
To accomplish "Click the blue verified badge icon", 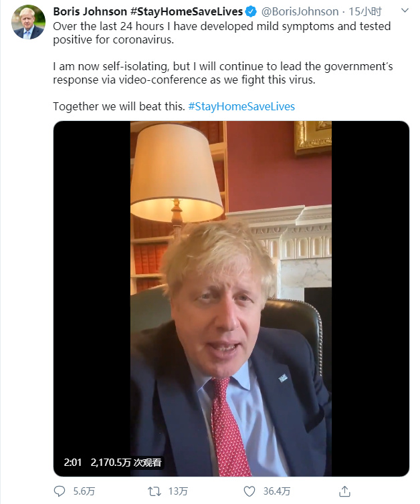I will click(x=251, y=12).
